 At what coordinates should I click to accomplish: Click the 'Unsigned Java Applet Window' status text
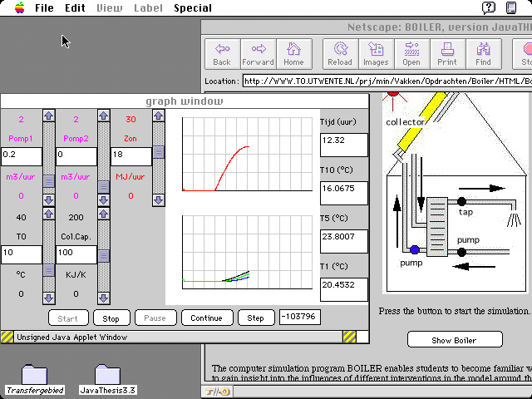pos(72,337)
